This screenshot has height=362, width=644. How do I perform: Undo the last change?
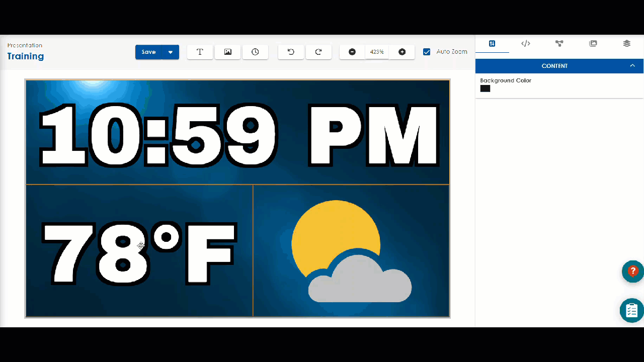(291, 52)
